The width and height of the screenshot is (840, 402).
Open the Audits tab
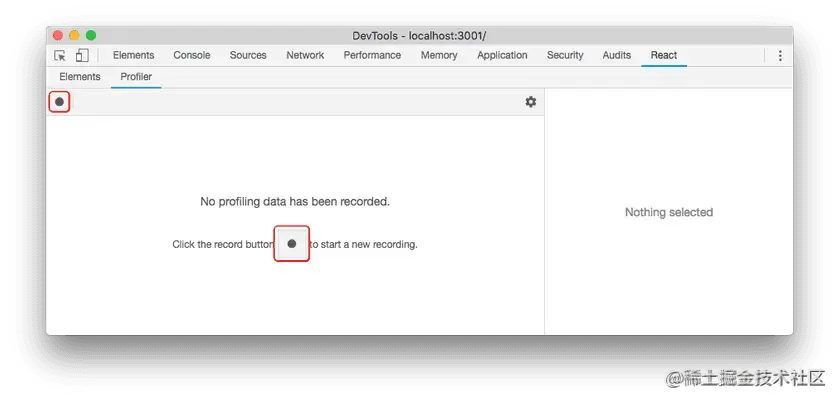click(617, 55)
